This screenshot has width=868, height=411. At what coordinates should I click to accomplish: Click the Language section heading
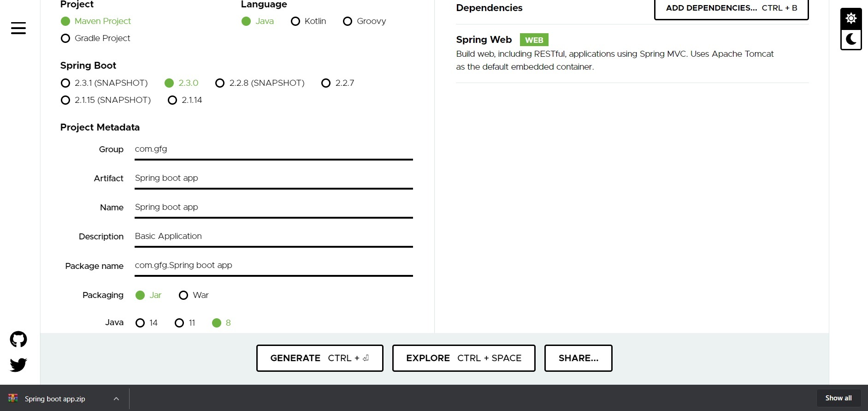click(x=264, y=5)
